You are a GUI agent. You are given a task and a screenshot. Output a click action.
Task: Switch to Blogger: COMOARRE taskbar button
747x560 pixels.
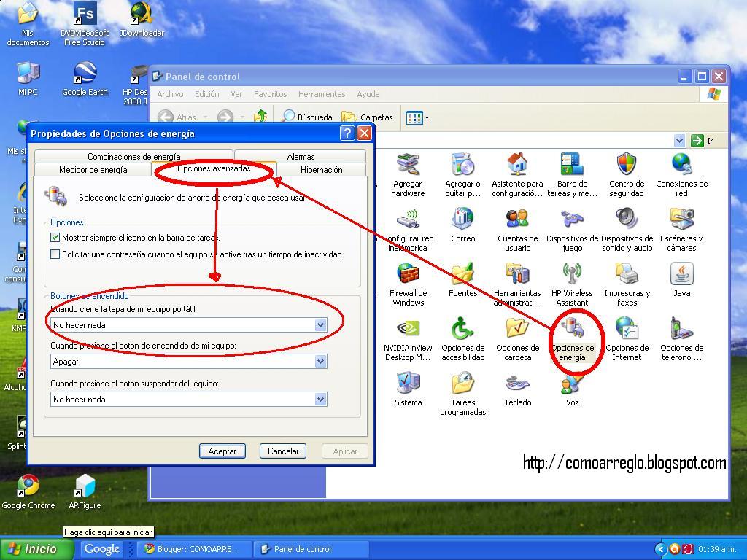coord(193,549)
